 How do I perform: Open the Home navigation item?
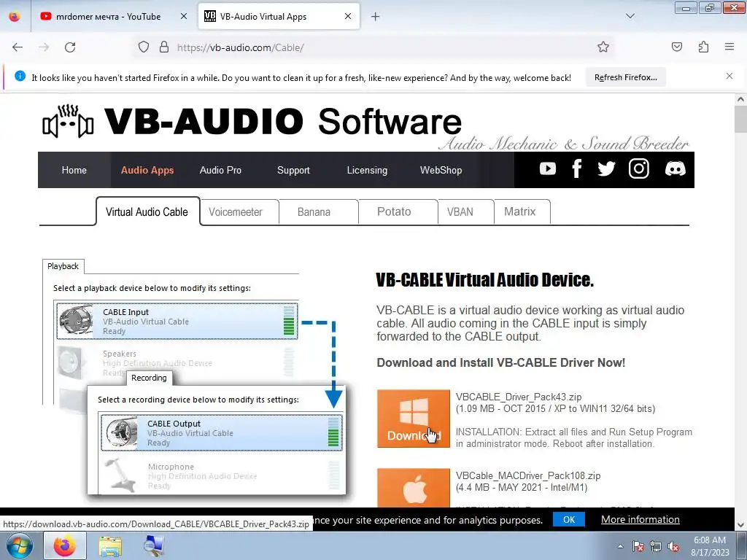coord(74,170)
